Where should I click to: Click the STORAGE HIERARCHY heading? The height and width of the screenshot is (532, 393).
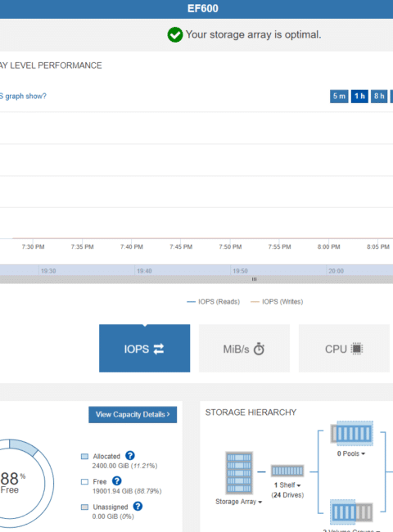pyautogui.click(x=251, y=413)
